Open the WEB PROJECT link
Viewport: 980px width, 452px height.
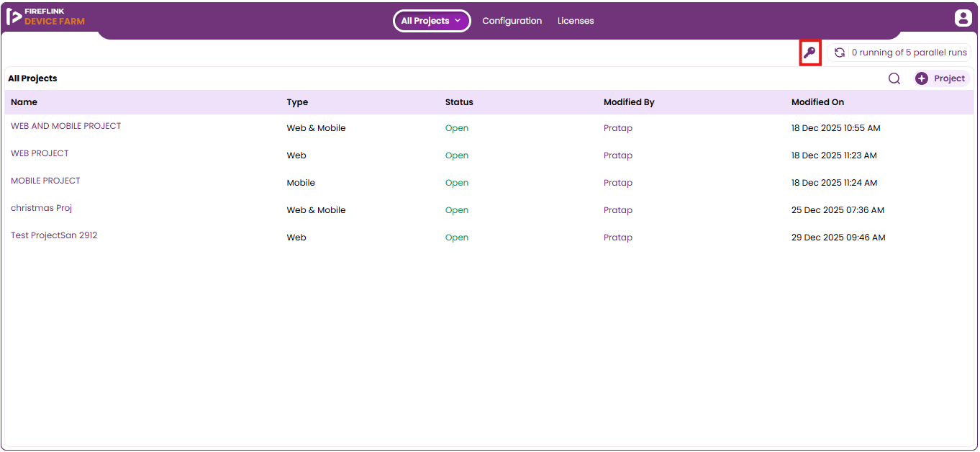click(x=40, y=153)
